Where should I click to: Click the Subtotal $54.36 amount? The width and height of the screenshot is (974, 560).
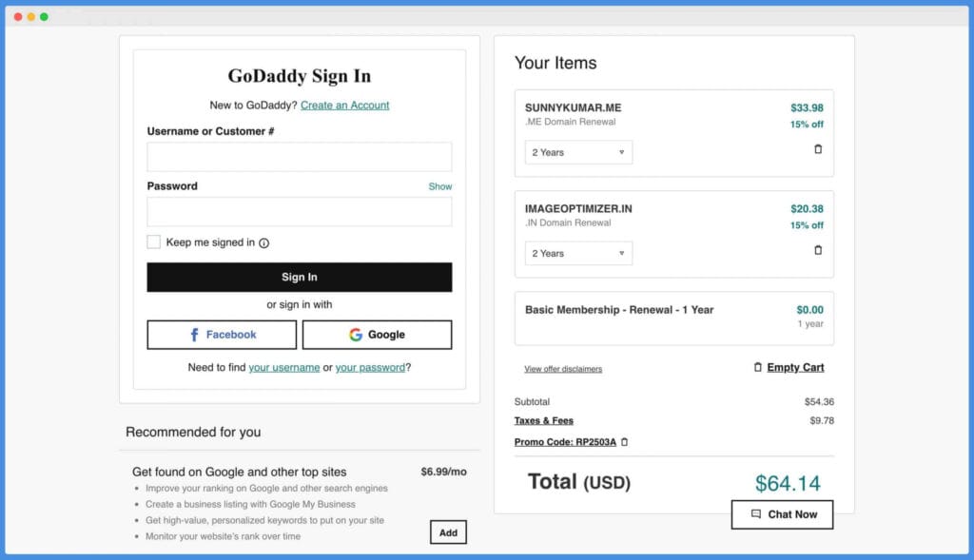point(819,401)
